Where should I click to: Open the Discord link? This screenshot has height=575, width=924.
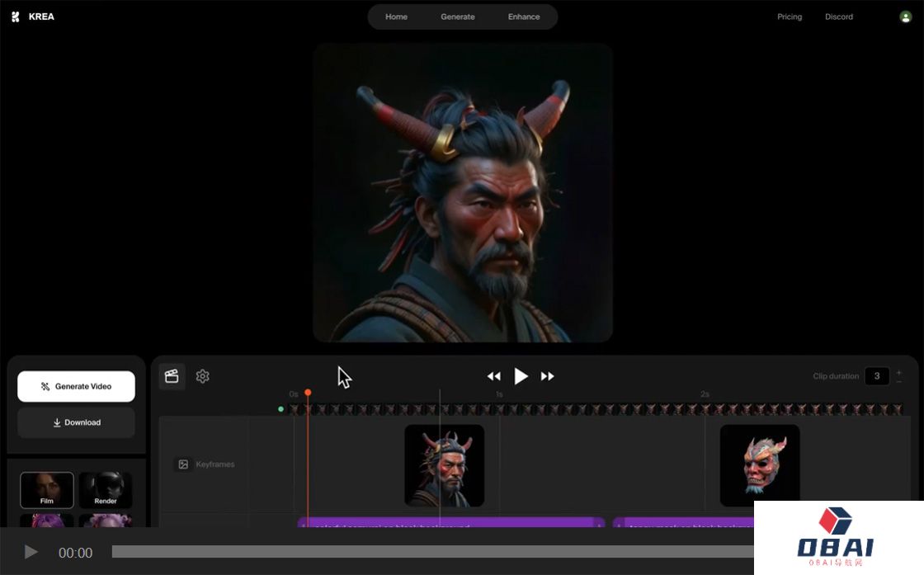point(839,16)
